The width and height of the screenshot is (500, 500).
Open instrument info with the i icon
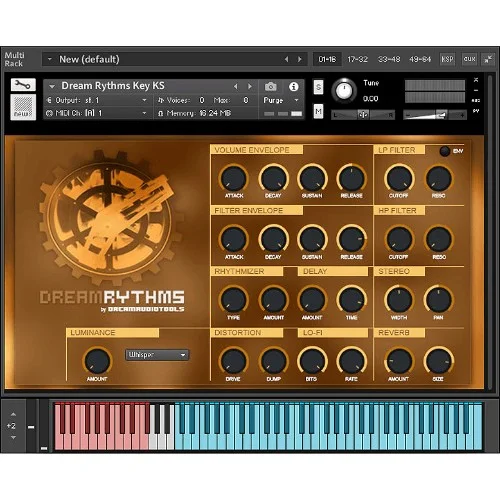click(293, 87)
